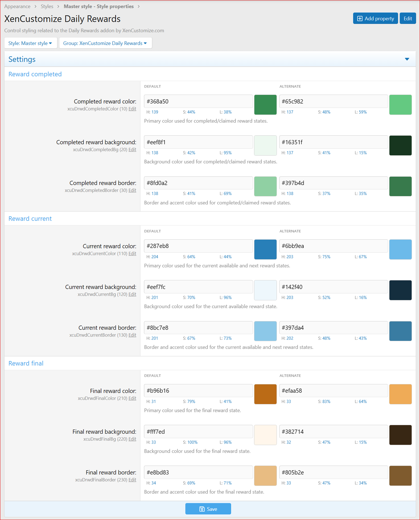
Task: Open Appearance in the breadcrumb
Action: click(17, 6)
